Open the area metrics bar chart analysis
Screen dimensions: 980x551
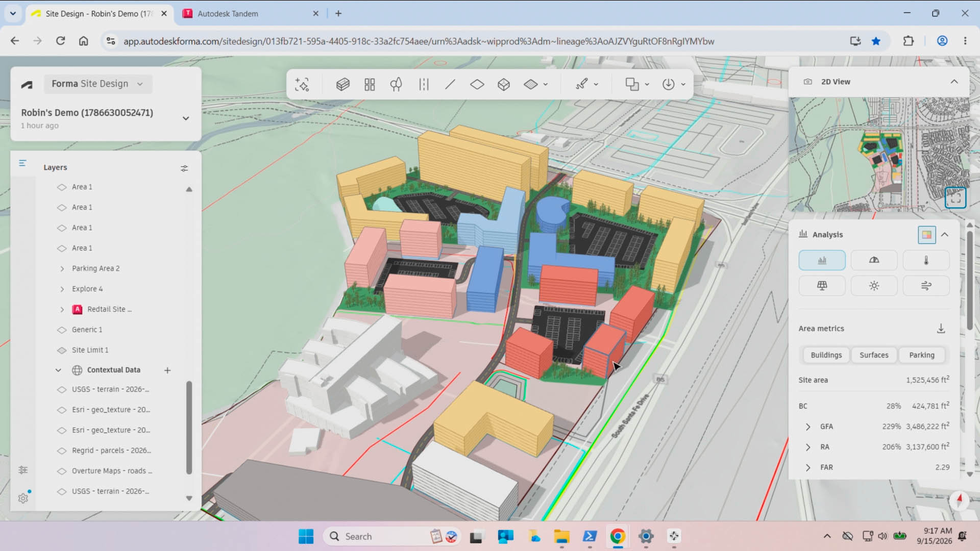[822, 260]
